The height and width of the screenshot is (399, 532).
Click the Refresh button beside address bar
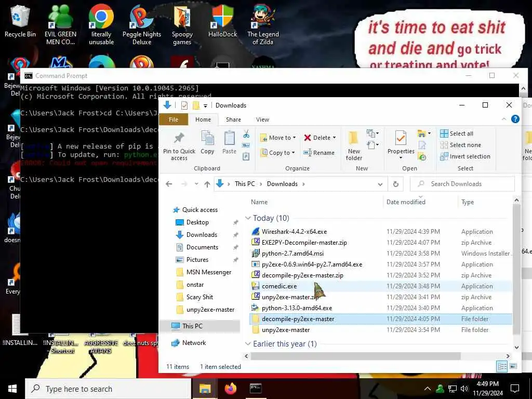click(395, 184)
